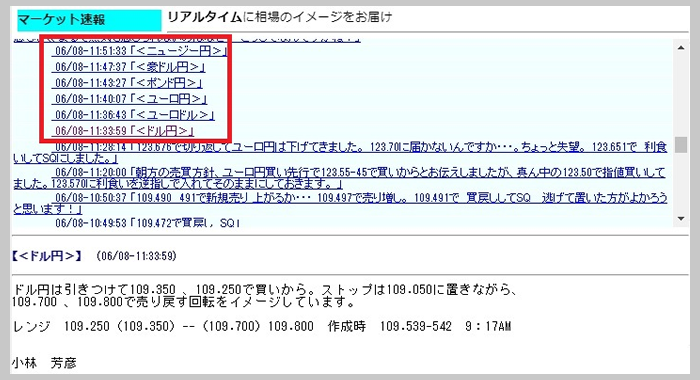Open the 06/08-11:28:14 news entry
The width and height of the screenshot is (700, 380).
tap(340, 152)
